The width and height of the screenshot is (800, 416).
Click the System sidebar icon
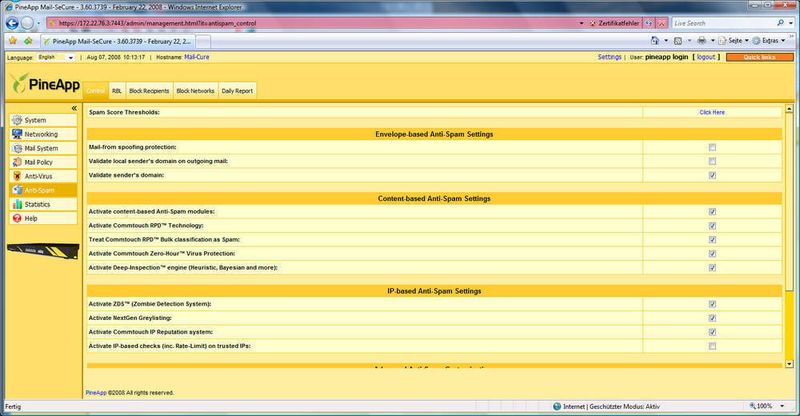pyautogui.click(x=17, y=120)
